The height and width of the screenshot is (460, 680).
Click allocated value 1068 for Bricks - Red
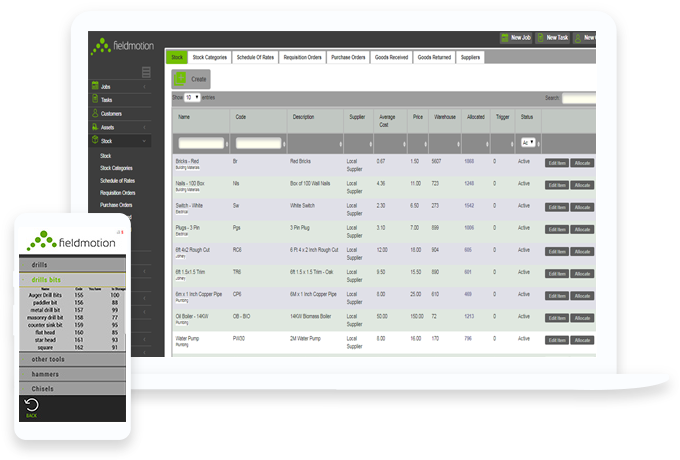[x=469, y=161]
